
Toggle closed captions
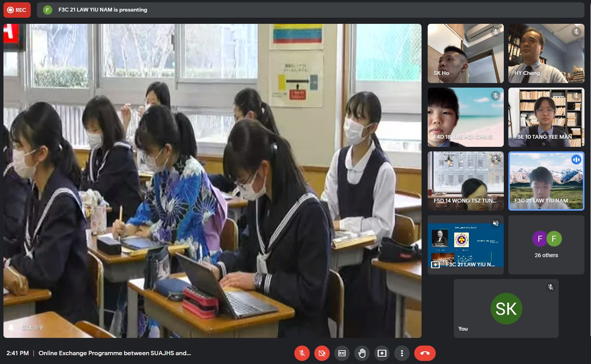pos(342,353)
